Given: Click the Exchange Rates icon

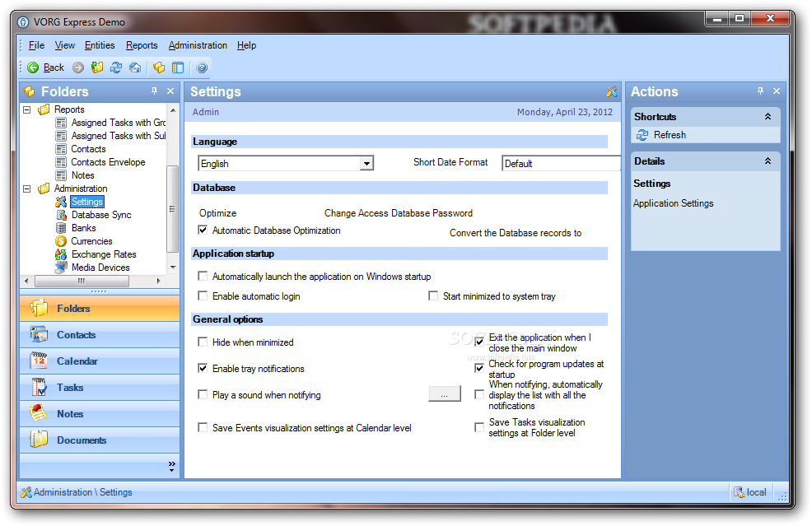Looking at the screenshot, I should tap(61, 254).
